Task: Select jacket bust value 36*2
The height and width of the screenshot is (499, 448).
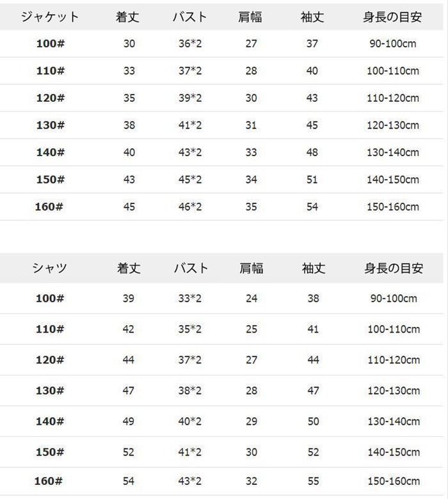Action: [x=190, y=44]
